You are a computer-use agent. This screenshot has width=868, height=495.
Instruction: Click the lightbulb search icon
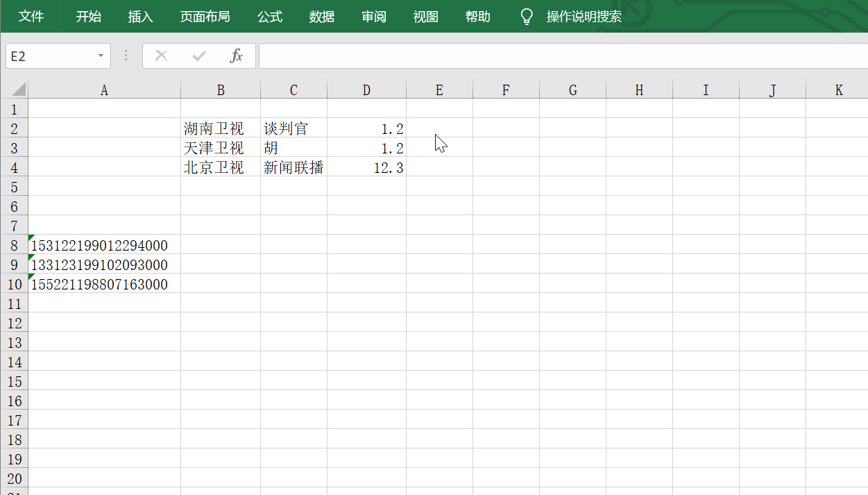pyautogui.click(x=527, y=17)
